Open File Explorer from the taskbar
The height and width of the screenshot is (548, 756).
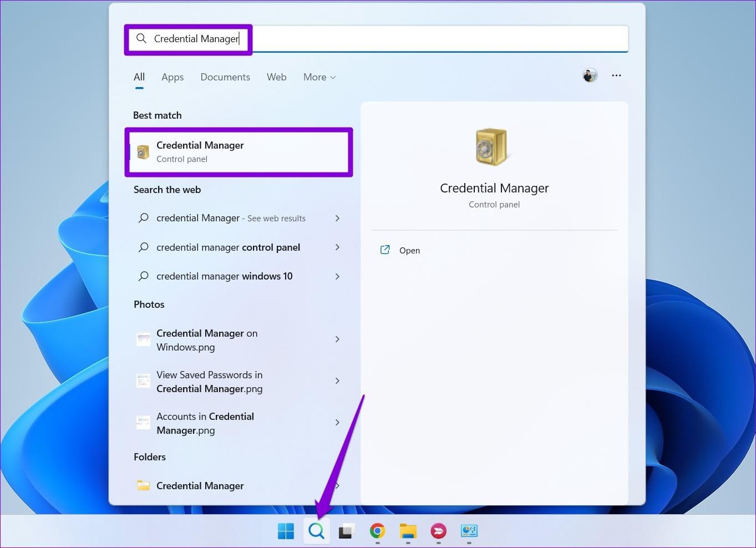pyautogui.click(x=408, y=531)
